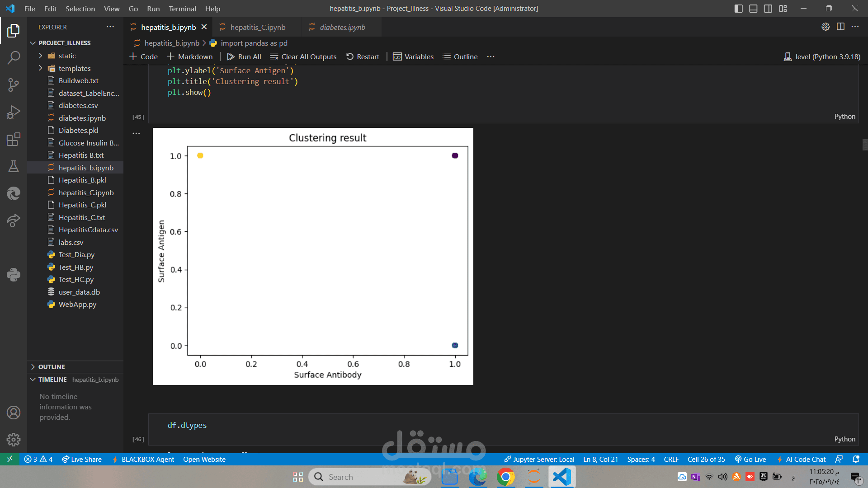The image size is (868, 488).
Task: Click Clear All Outputs button
Action: [303, 56]
